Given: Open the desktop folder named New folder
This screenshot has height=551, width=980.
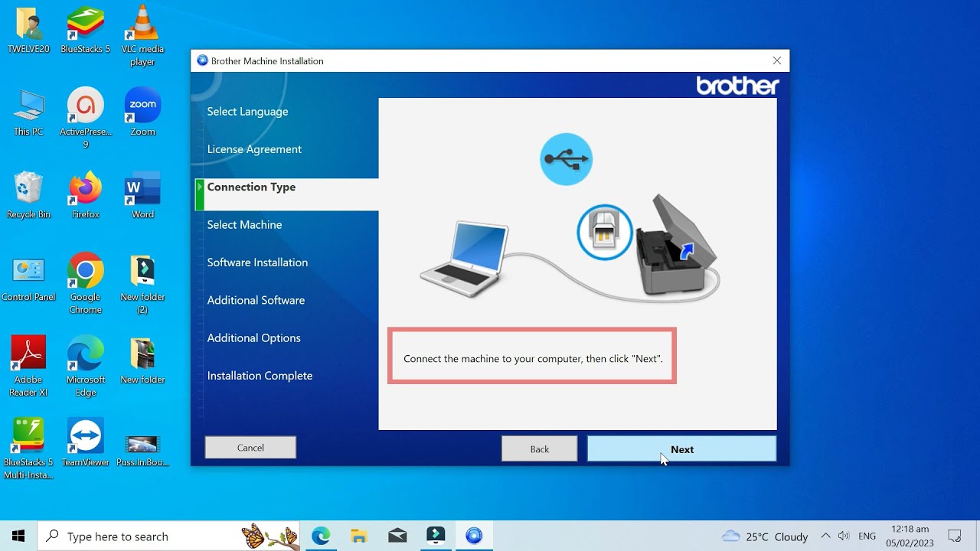Looking at the screenshot, I should point(142,360).
